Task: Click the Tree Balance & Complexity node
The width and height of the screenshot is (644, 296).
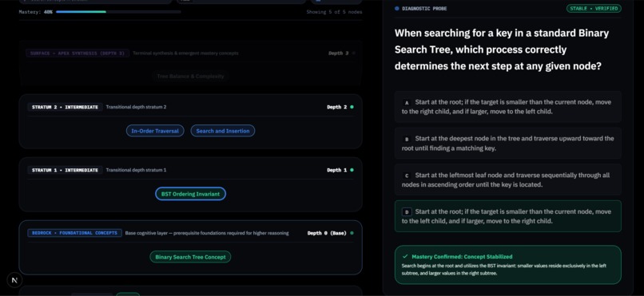Action: click(190, 77)
